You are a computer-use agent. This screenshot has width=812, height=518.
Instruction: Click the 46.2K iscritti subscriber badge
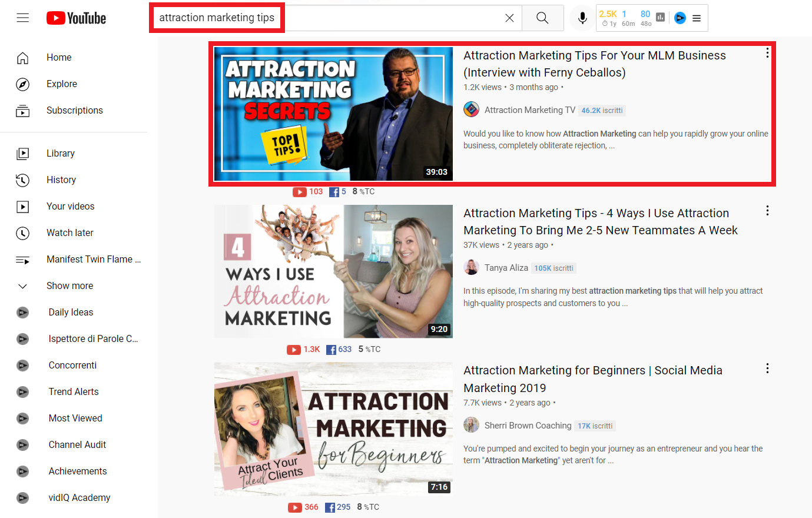pos(602,110)
